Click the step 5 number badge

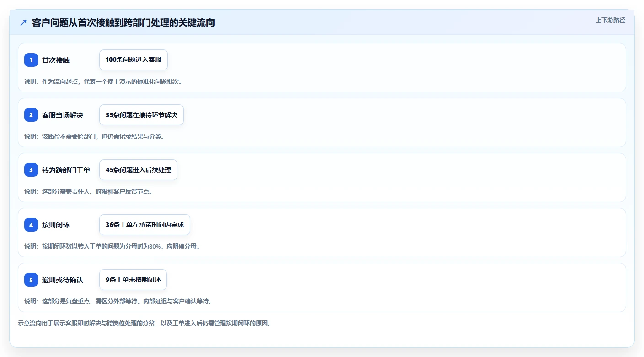[x=31, y=280]
